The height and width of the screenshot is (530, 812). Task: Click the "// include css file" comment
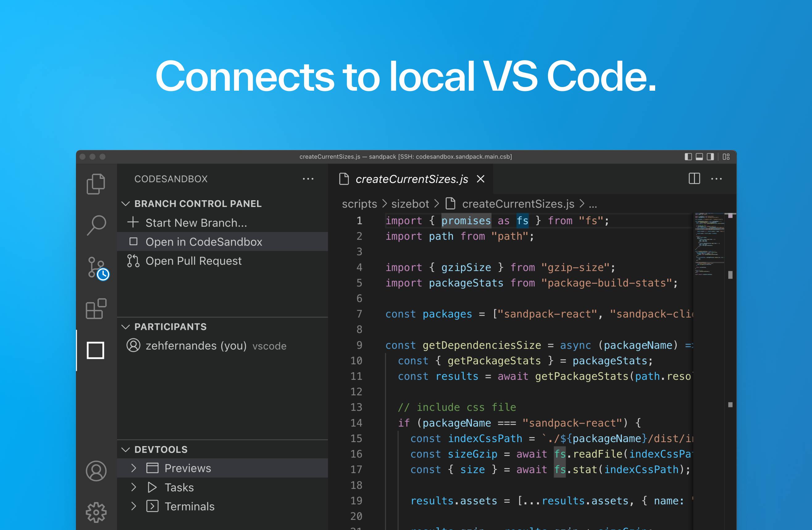457,407
